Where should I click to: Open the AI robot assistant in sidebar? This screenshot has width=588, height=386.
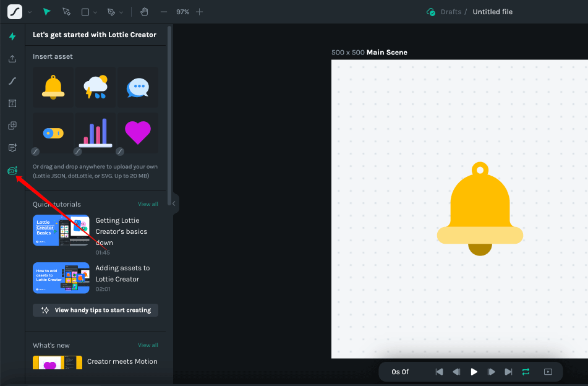click(12, 170)
